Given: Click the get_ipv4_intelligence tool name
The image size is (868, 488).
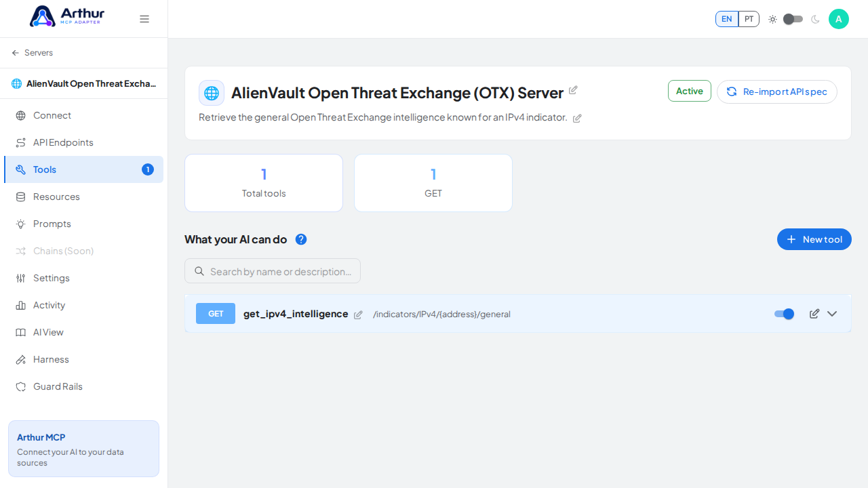Looking at the screenshot, I should pyautogui.click(x=296, y=314).
